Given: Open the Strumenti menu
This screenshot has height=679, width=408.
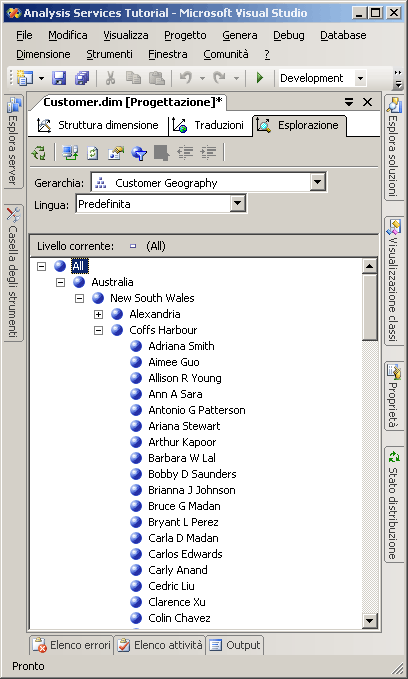Looking at the screenshot, I should click(110, 54).
